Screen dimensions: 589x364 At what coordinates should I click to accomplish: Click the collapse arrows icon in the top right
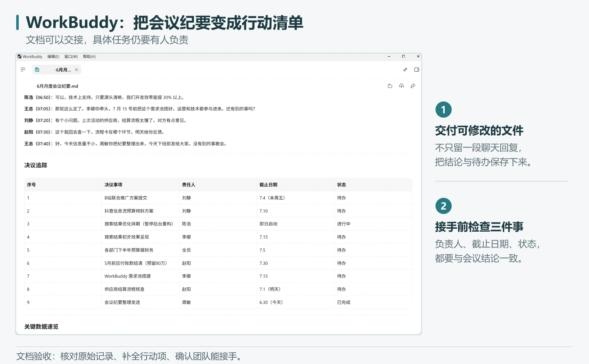405,69
